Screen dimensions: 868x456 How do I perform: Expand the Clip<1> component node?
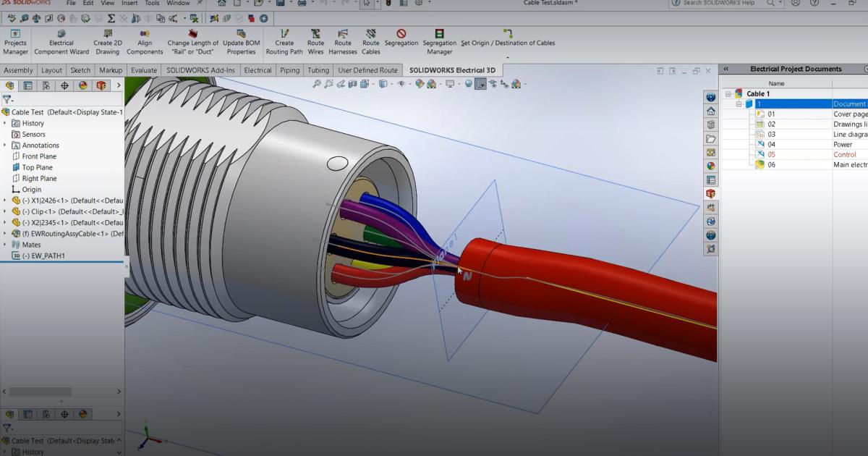[x=5, y=211]
